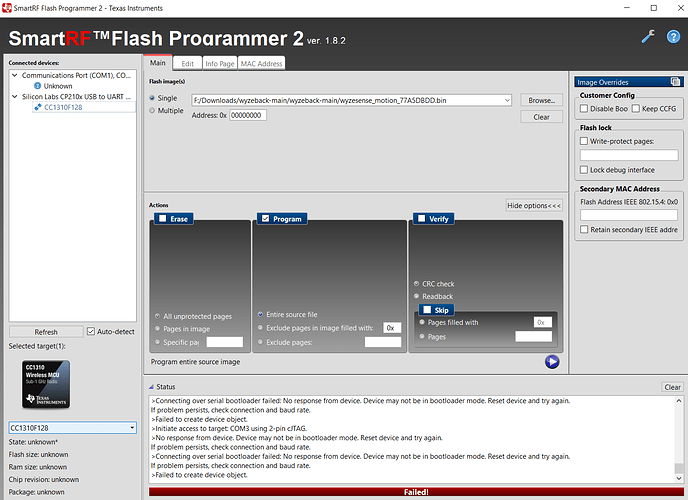
Task: Click the Specific pages input field
Action: 225,342
